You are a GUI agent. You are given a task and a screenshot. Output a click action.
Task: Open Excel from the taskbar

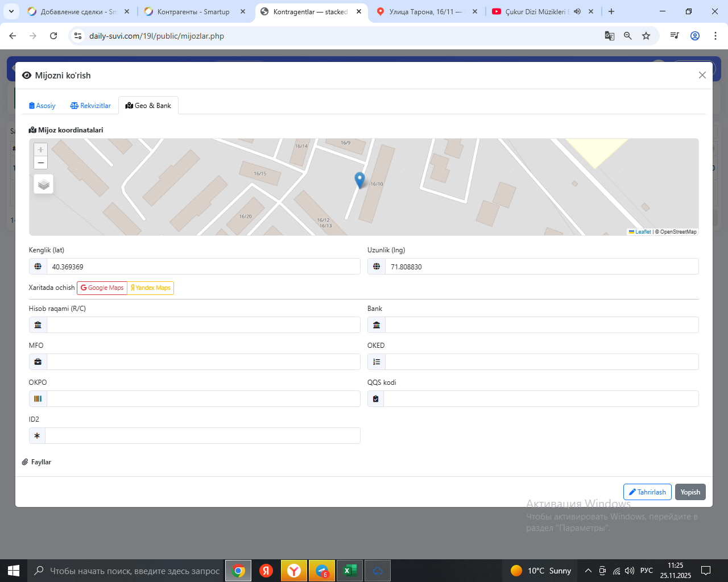[x=350, y=571]
